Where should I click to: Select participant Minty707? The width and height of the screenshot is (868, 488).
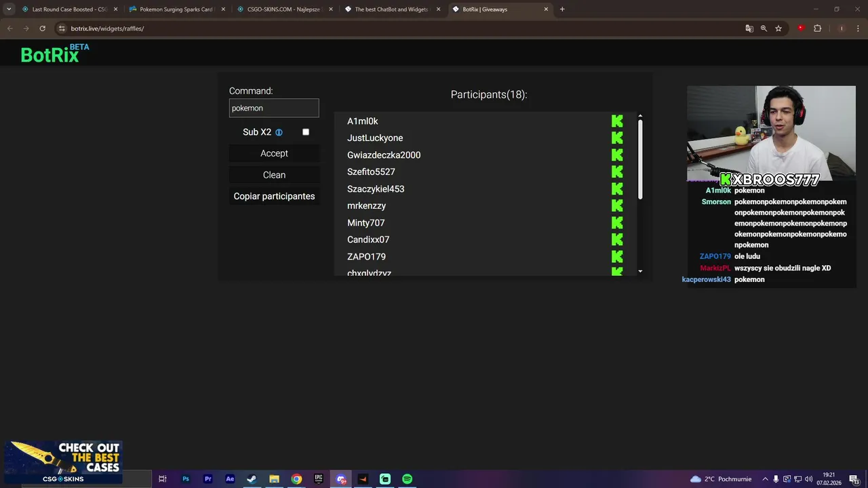[x=366, y=223]
